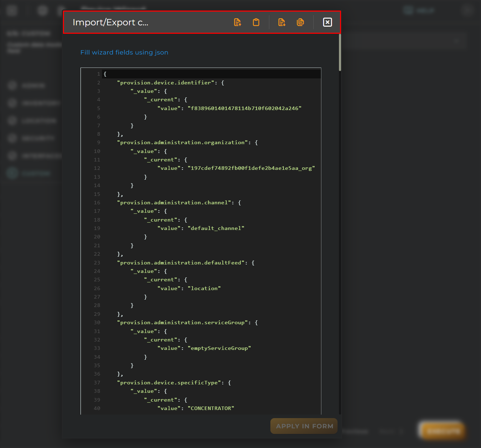The height and width of the screenshot is (448, 481).
Task: Click the identifier value "f8389601401478114b710f602042a246"
Action: pos(244,108)
